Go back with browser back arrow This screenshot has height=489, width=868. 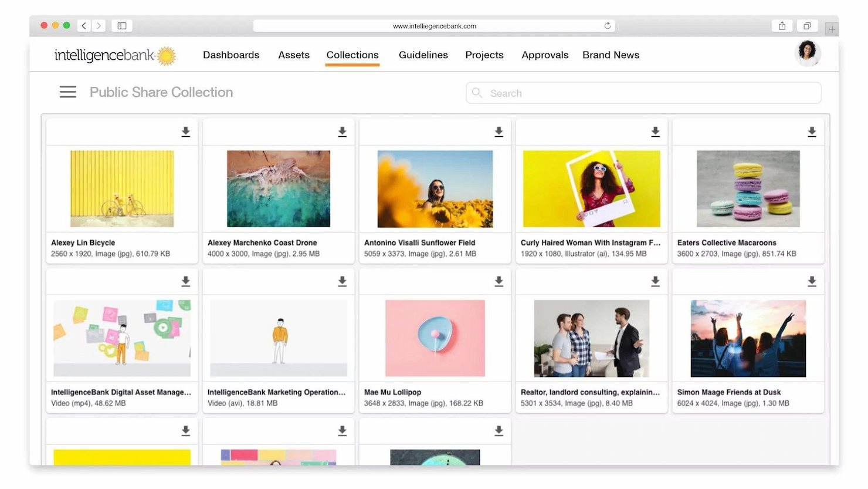(x=84, y=26)
